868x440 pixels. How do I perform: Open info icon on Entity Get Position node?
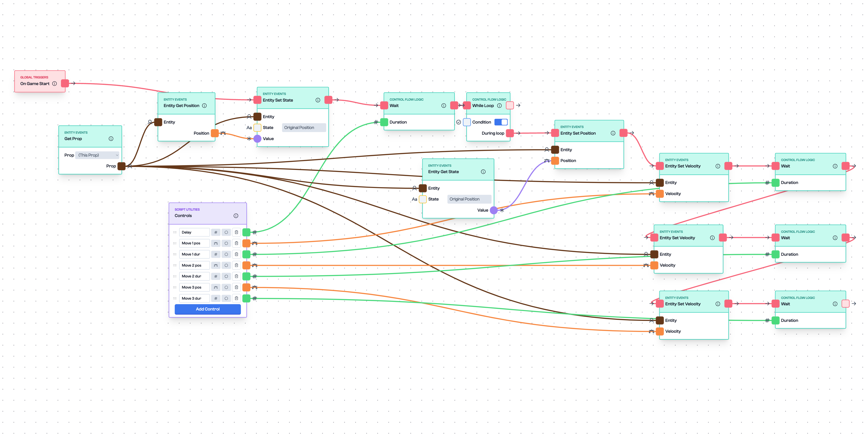coord(204,106)
